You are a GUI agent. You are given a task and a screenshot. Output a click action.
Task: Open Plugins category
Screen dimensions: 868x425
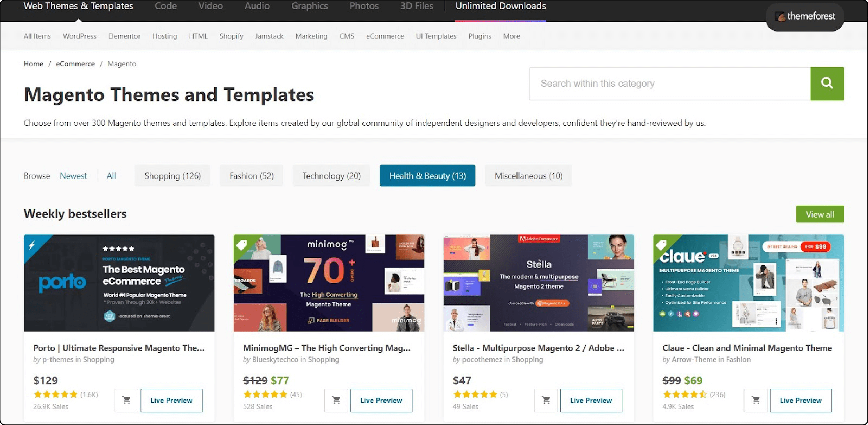coord(480,36)
